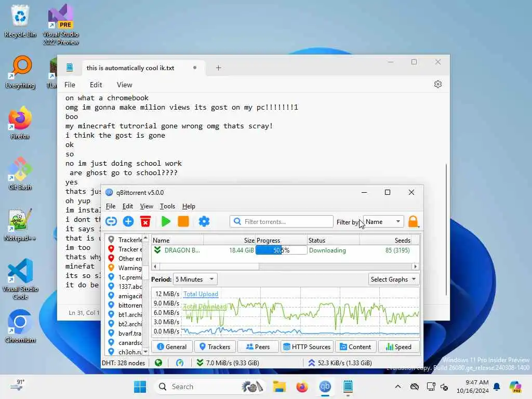Open Notepad View menu
This screenshot has height=399, width=532.
coord(125,85)
